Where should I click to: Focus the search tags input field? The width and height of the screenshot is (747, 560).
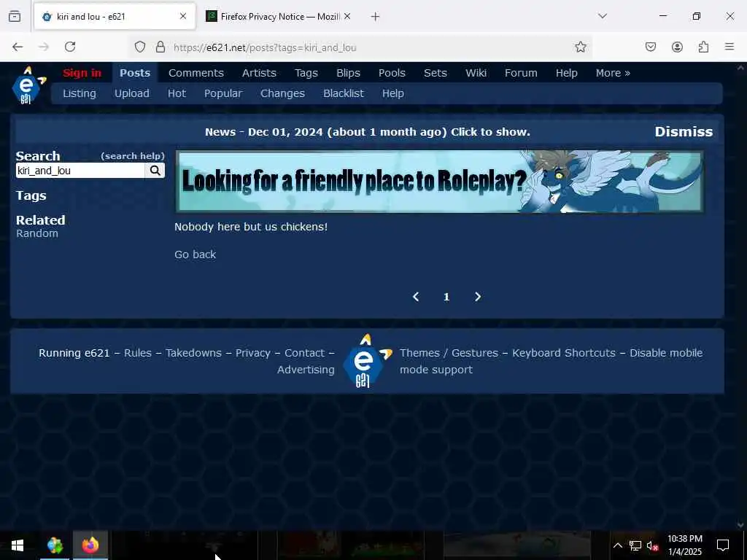tap(80, 171)
